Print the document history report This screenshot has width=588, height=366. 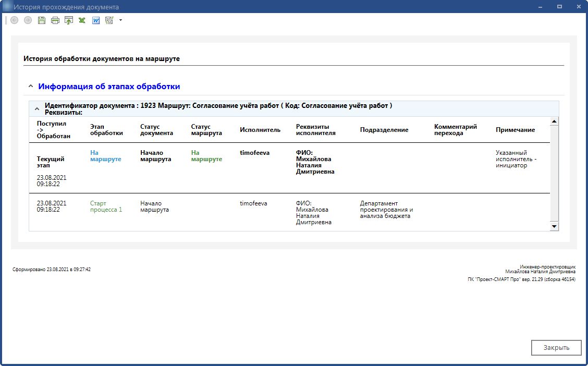pos(55,20)
